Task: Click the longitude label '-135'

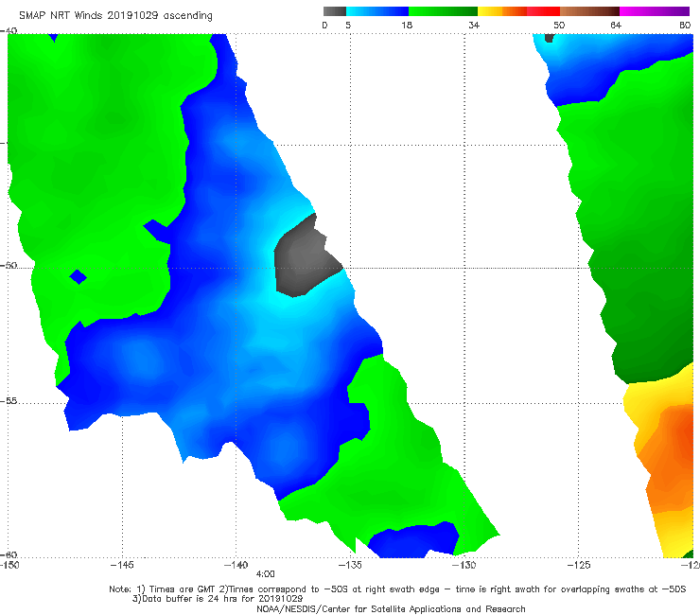Action: tap(350, 565)
